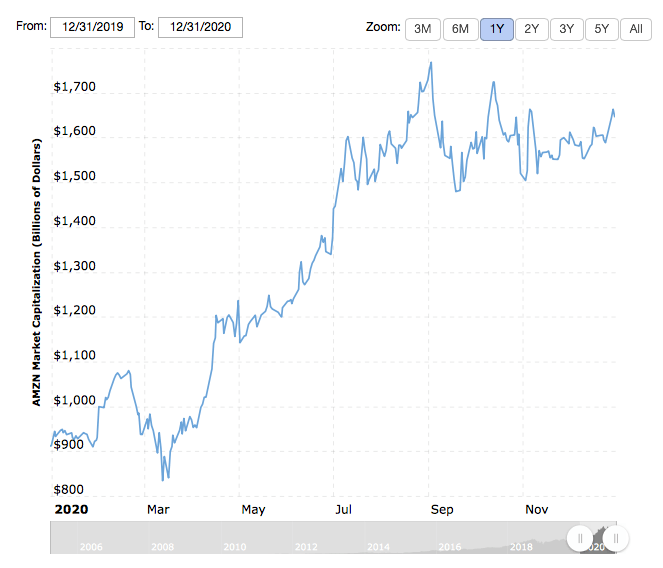Click the To date field
The height and width of the screenshot is (568, 663).
pyautogui.click(x=200, y=27)
